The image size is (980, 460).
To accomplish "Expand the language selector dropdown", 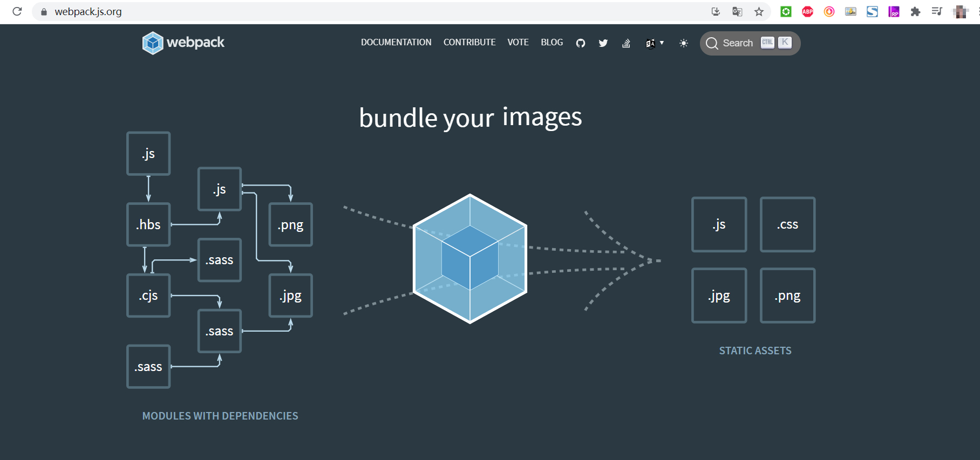I will click(x=655, y=43).
